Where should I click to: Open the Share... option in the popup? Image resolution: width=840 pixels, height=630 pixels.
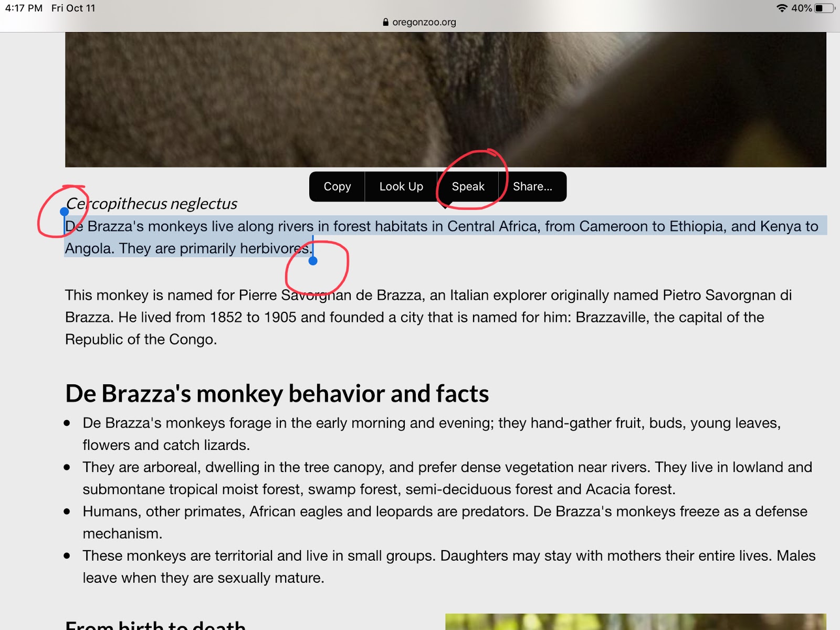(x=532, y=186)
